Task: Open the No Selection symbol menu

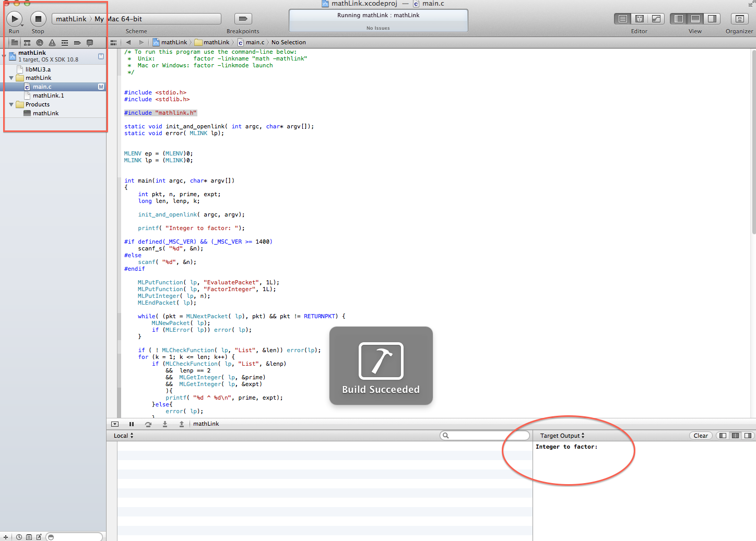Action: tap(289, 42)
